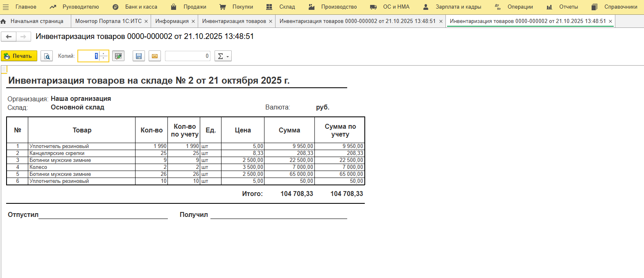Click the Копий number input field
Screen dimensions: 644x278
pos(89,56)
